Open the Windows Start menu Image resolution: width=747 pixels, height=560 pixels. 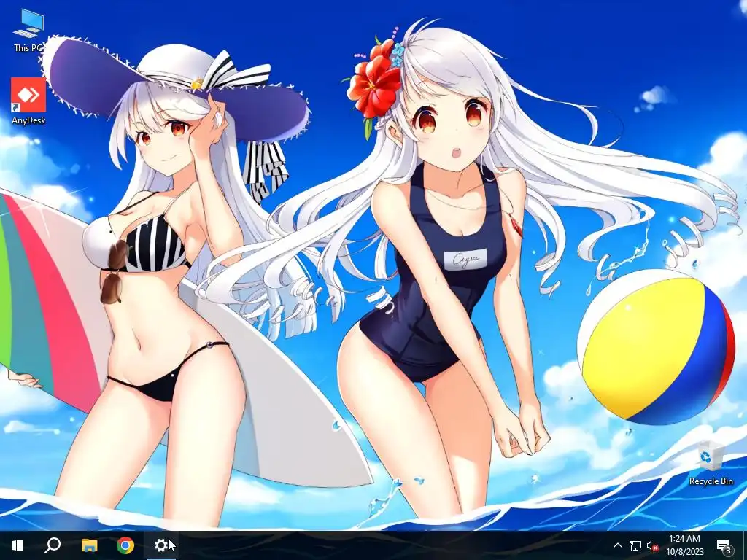tap(18, 545)
